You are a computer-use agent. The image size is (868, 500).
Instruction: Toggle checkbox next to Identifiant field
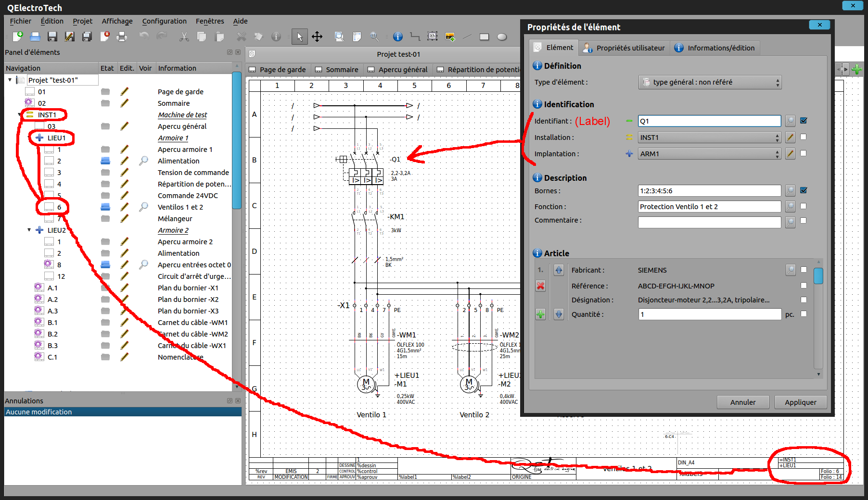click(804, 121)
